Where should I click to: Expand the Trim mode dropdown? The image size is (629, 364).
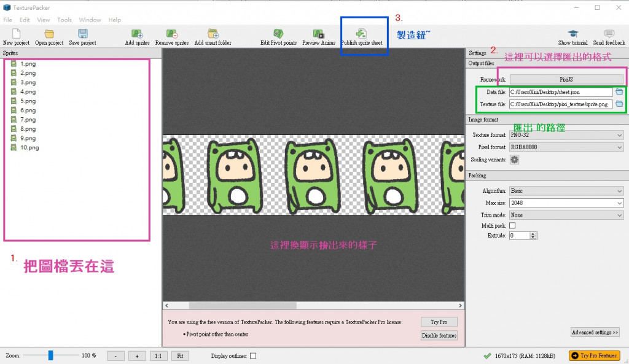[x=566, y=215]
